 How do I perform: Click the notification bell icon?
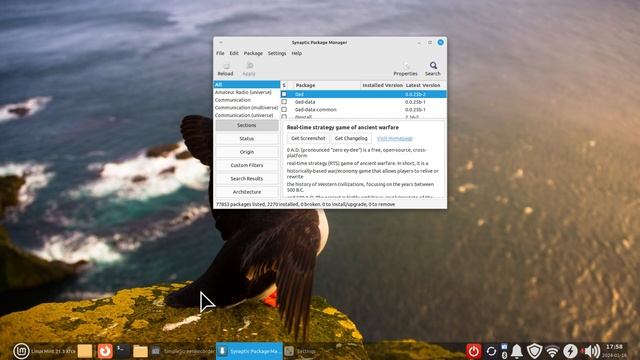coord(517,351)
